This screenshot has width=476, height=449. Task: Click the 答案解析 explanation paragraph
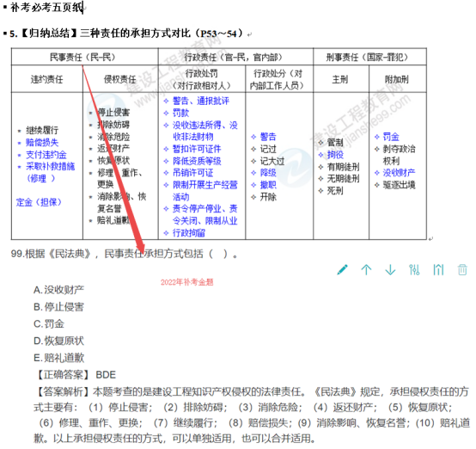pos(252,415)
